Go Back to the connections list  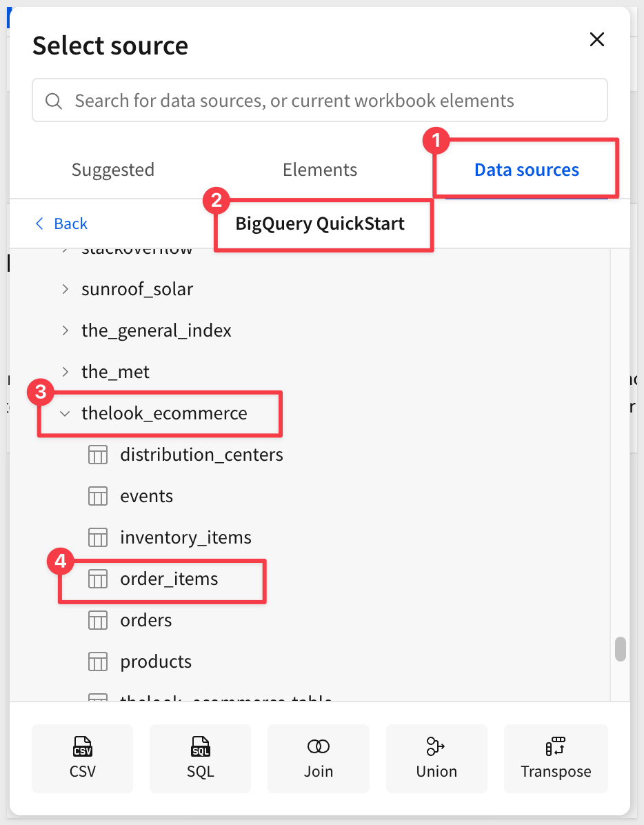click(x=61, y=223)
